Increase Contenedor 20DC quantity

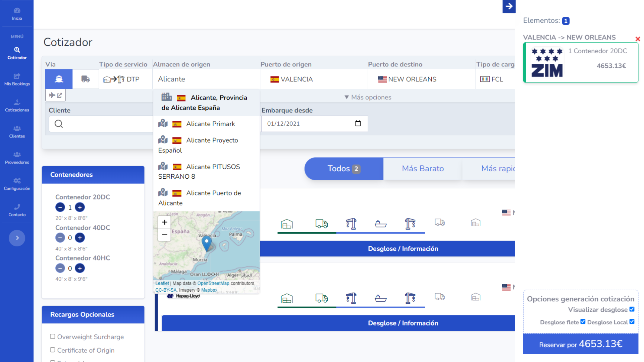pos(80,207)
